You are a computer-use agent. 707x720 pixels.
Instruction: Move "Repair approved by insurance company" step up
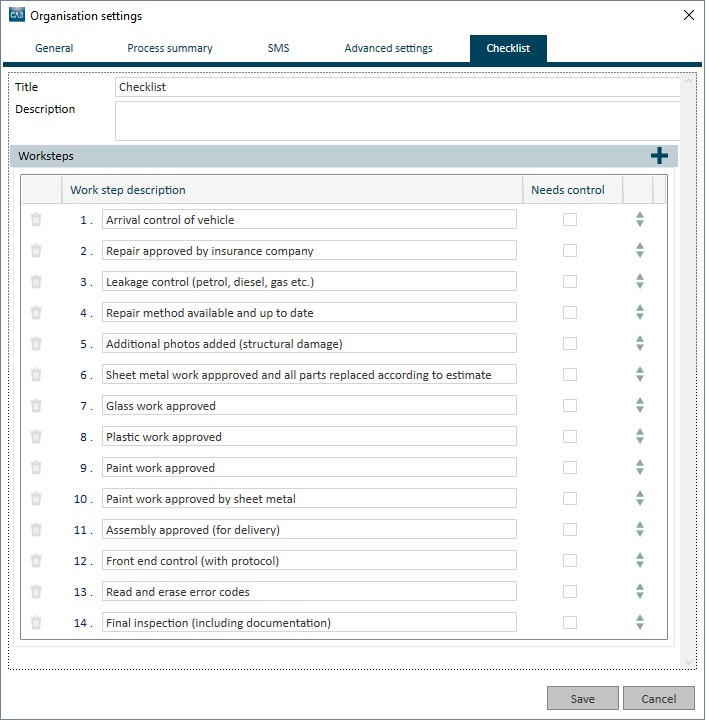(640, 246)
